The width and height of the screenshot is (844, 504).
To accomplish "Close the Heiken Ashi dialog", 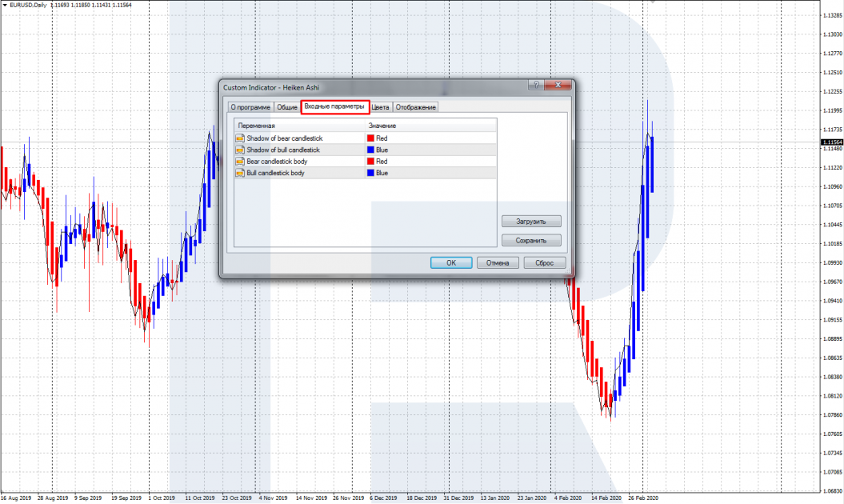I will 558,85.
